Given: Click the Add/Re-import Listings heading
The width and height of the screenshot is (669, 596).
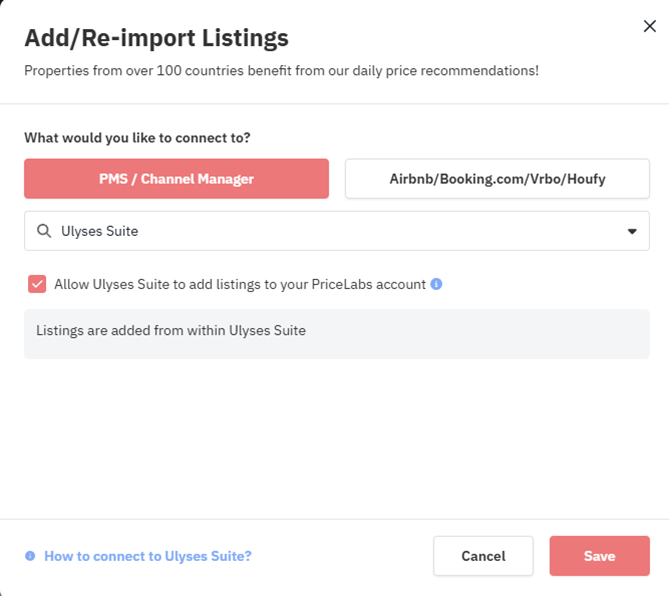Looking at the screenshot, I should point(157,38).
